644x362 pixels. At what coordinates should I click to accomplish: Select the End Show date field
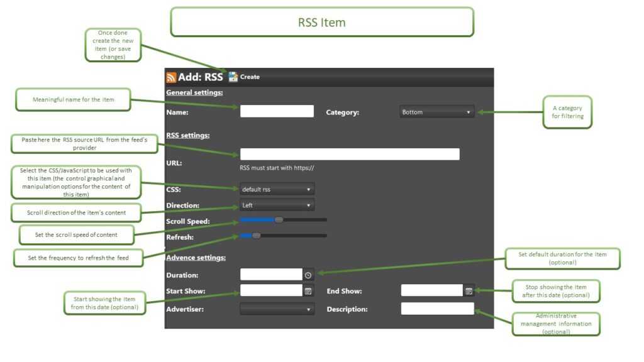point(432,290)
